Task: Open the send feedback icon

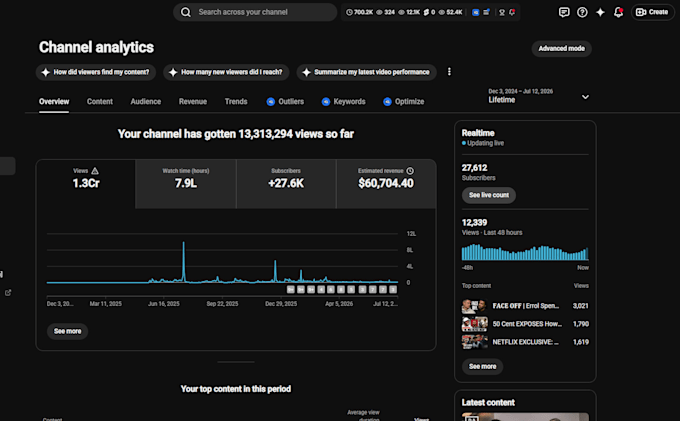Action: (x=564, y=12)
